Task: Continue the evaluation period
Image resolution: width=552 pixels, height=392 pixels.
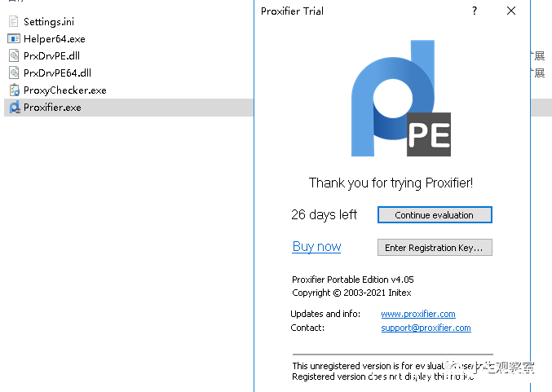Action: [x=435, y=214]
